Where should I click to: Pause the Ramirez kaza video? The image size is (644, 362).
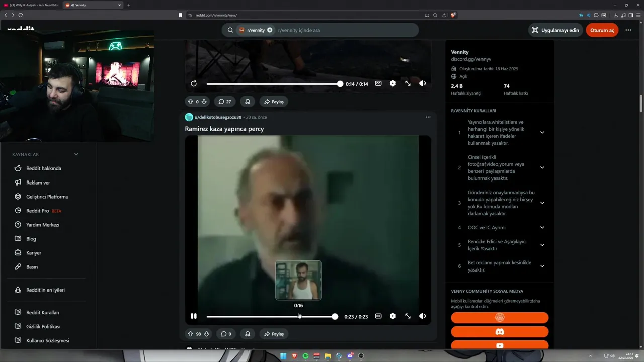[x=194, y=316]
